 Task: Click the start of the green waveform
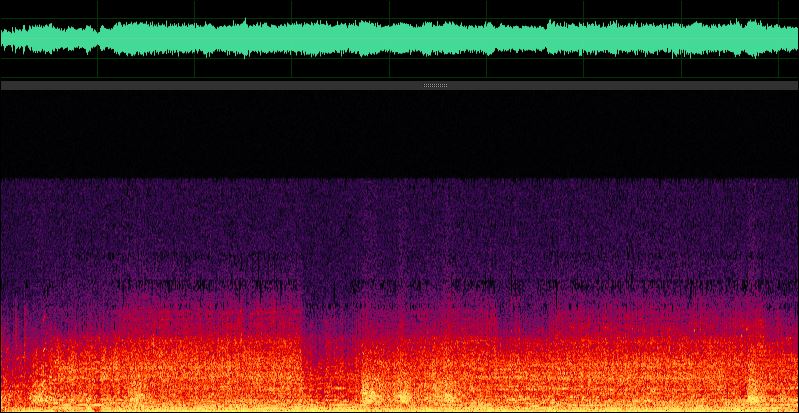4,39
